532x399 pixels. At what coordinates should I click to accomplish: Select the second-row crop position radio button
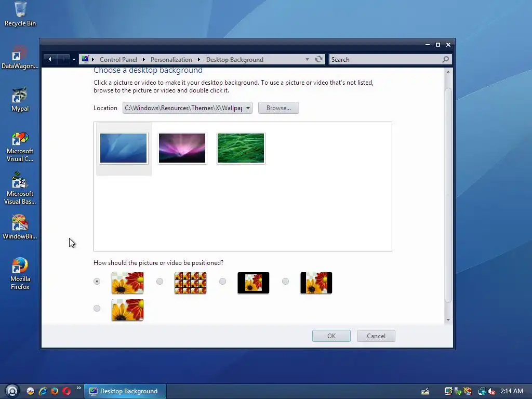coord(97,309)
